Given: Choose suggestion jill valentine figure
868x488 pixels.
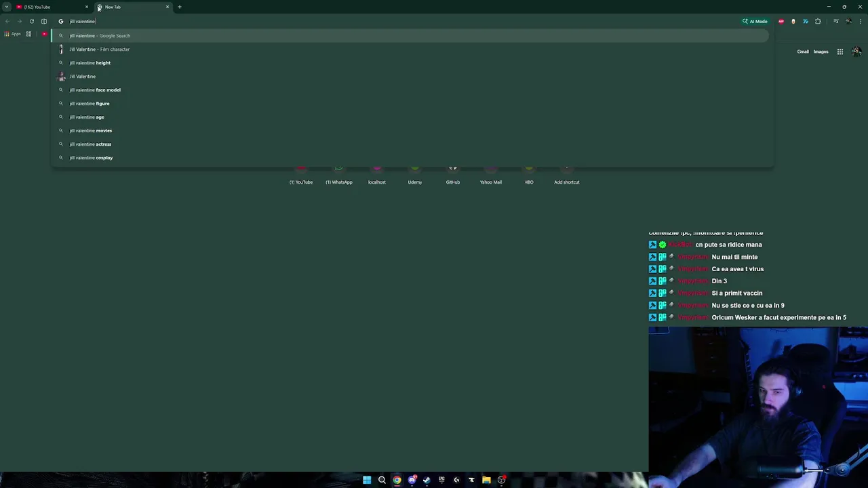Looking at the screenshot, I should pyautogui.click(x=411, y=103).
